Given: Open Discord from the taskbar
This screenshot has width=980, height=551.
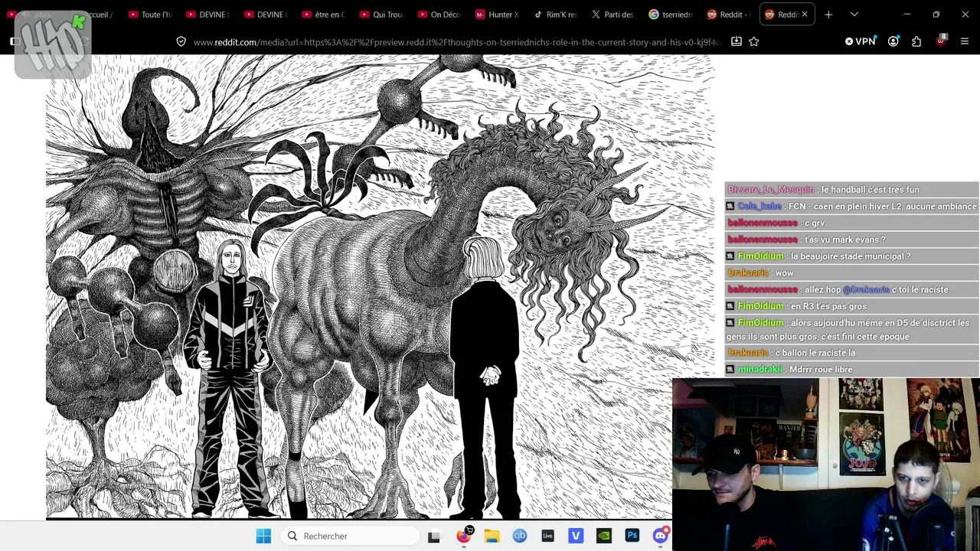Looking at the screenshot, I should click(x=661, y=536).
